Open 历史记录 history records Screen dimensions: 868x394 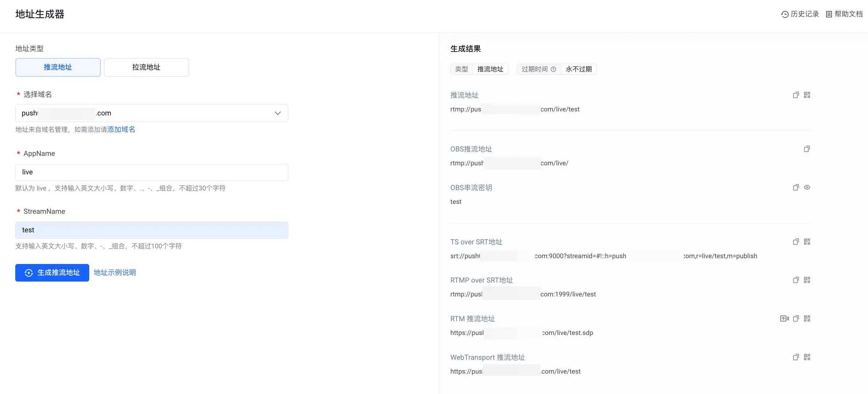point(800,14)
